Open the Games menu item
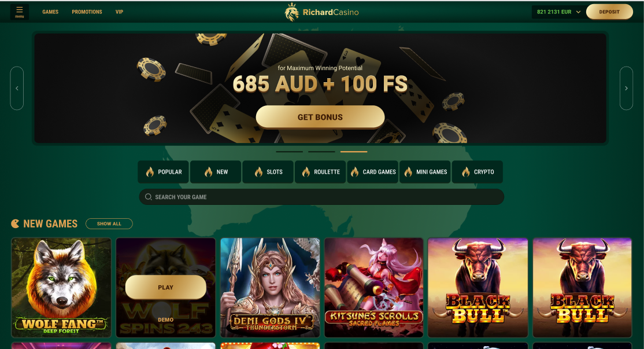This screenshot has width=644, height=349. point(50,12)
